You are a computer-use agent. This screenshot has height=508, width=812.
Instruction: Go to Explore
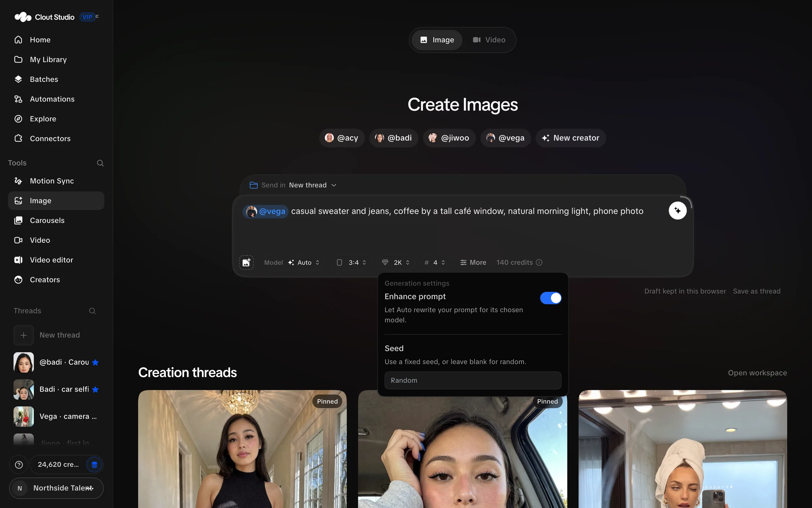pyautogui.click(x=56, y=119)
